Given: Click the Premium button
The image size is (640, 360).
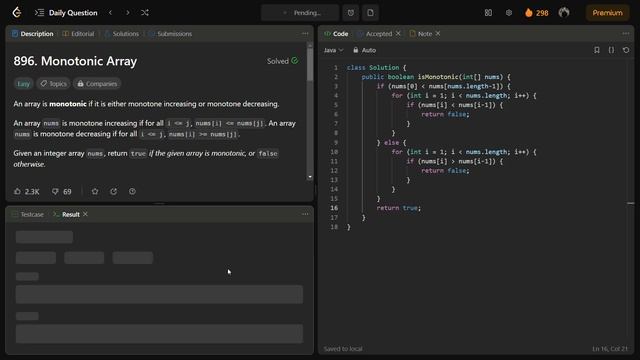Looking at the screenshot, I should [607, 13].
